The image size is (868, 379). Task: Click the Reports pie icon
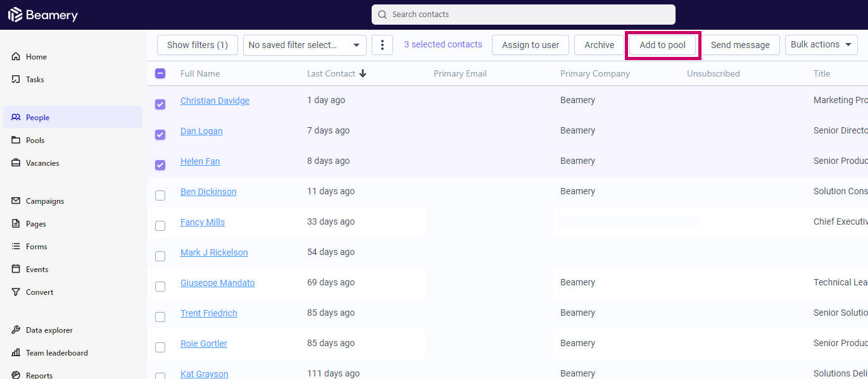(16, 375)
